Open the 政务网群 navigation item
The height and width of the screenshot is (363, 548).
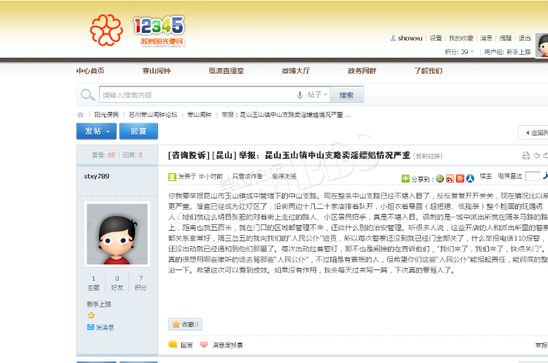(362, 71)
